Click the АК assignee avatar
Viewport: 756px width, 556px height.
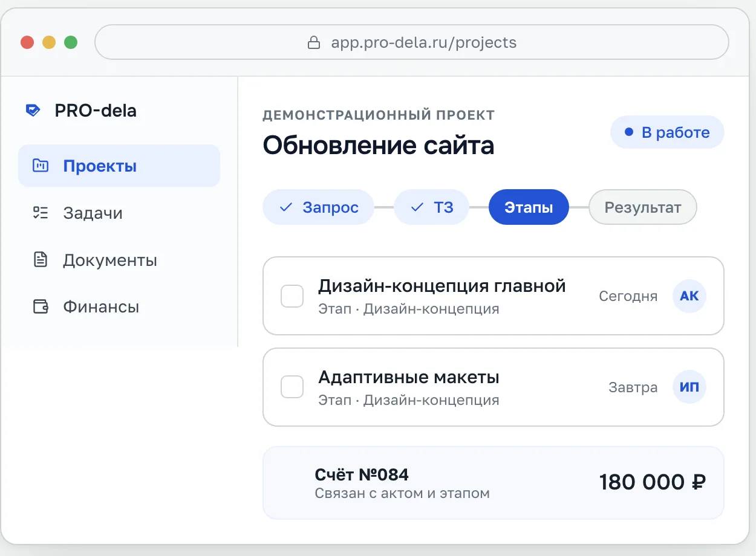tap(689, 296)
